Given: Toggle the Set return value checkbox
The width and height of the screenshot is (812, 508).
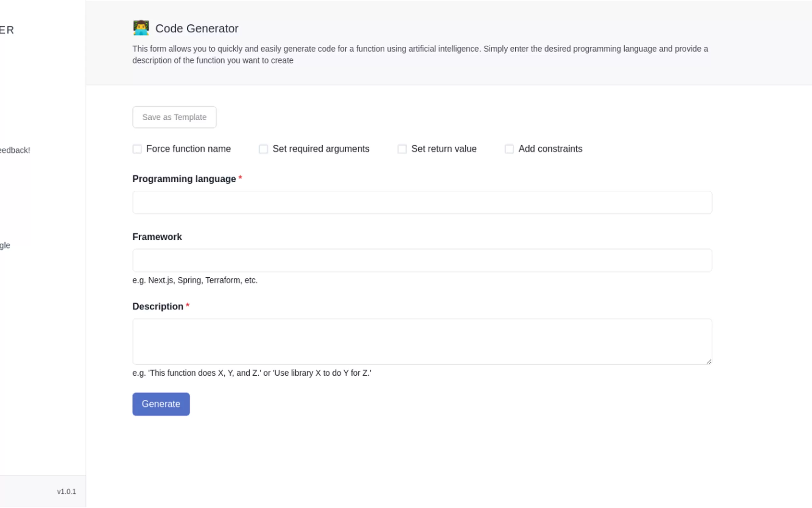Looking at the screenshot, I should pos(402,149).
